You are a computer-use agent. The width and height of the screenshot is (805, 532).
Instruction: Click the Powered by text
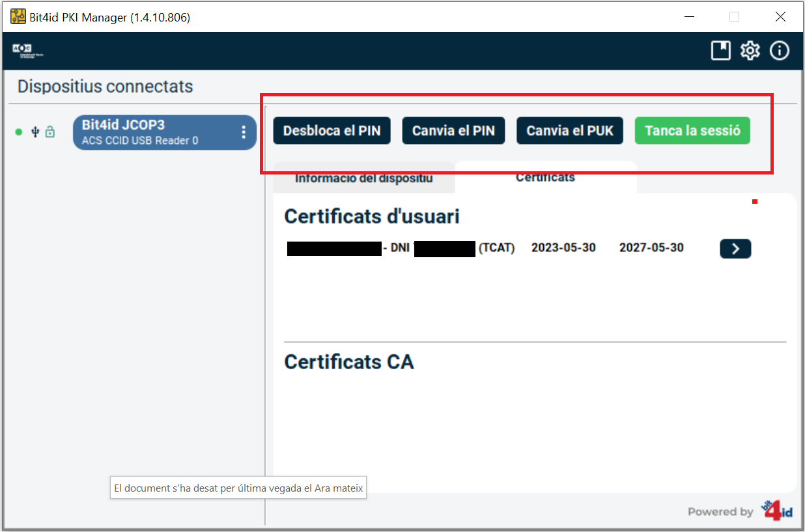tap(720, 512)
